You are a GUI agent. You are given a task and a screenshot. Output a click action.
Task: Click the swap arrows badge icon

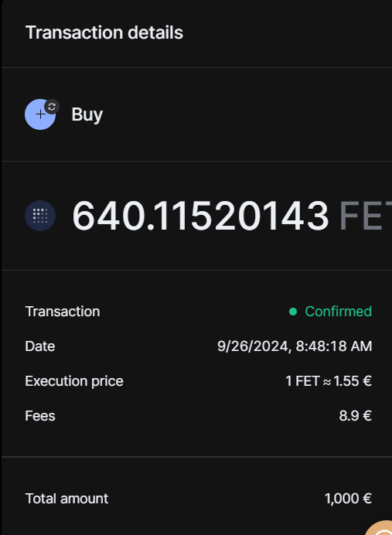point(52,107)
